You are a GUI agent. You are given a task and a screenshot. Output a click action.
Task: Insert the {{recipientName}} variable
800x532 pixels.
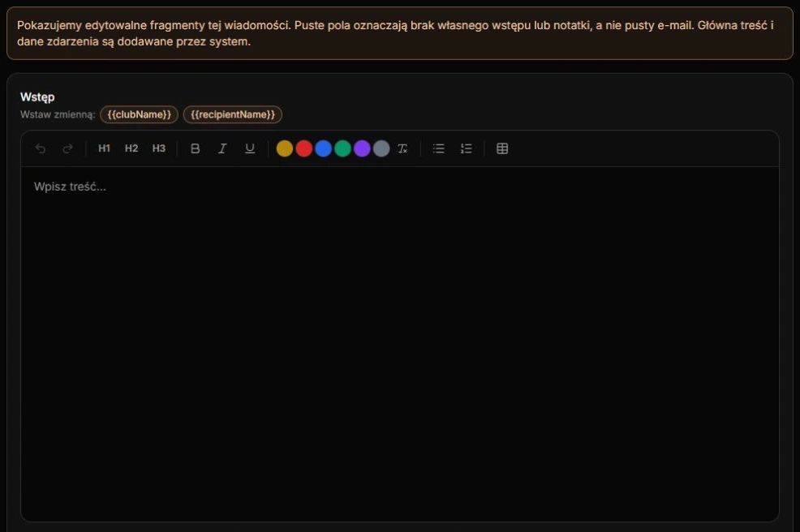point(233,114)
